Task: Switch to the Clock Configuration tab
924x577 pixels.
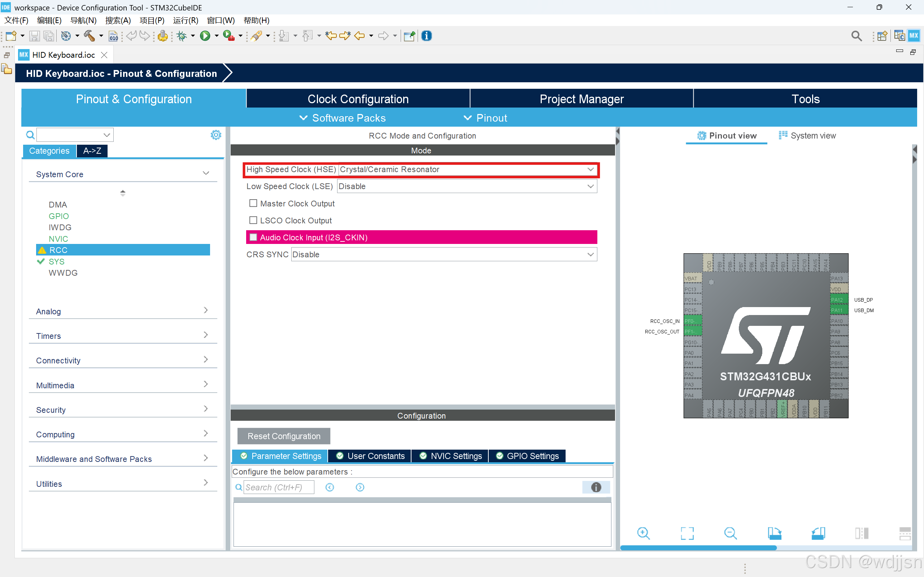Action: (x=358, y=99)
